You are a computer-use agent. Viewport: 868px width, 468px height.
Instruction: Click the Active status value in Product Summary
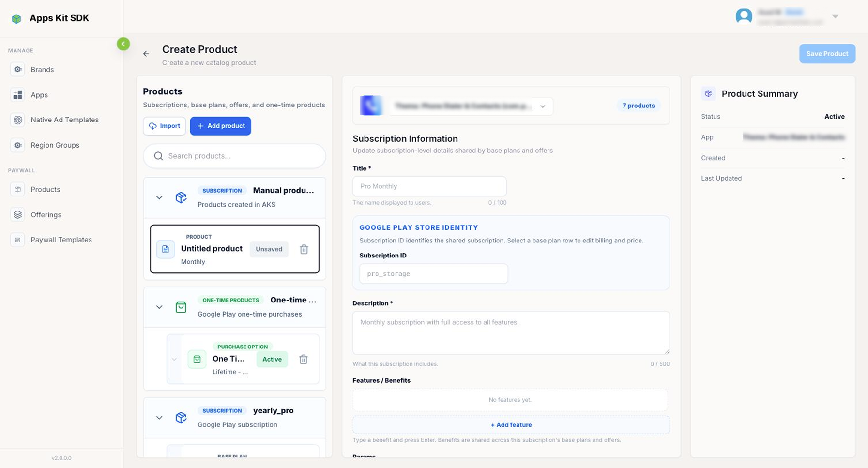point(835,117)
